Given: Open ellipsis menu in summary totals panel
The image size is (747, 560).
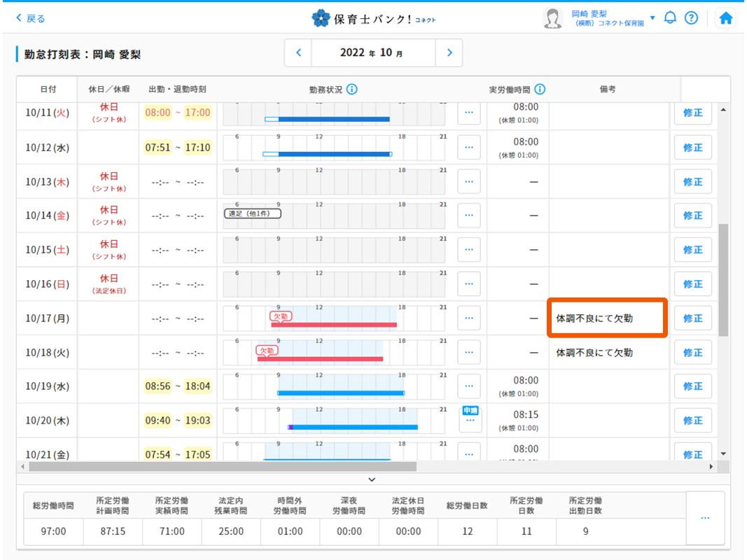Looking at the screenshot, I should pos(704,518).
